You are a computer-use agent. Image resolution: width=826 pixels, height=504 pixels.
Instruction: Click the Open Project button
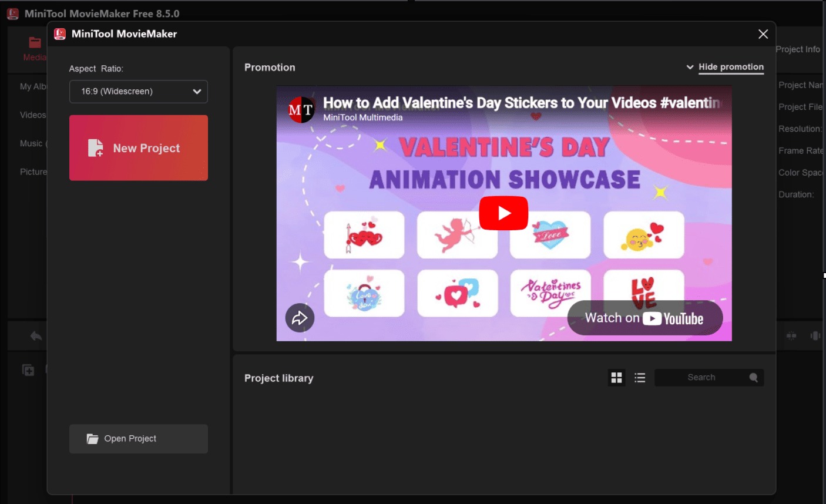139,439
